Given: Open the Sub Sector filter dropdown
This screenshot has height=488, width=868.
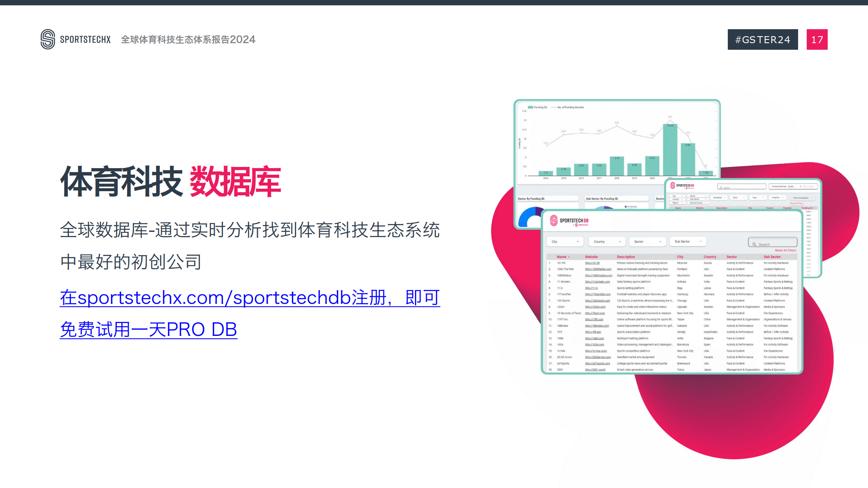Looking at the screenshot, I should click(688, 242).
